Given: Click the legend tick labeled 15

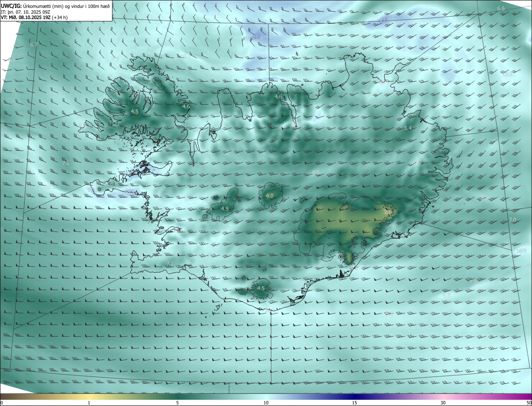Looking at the screenshot, I should click(355, 403).
